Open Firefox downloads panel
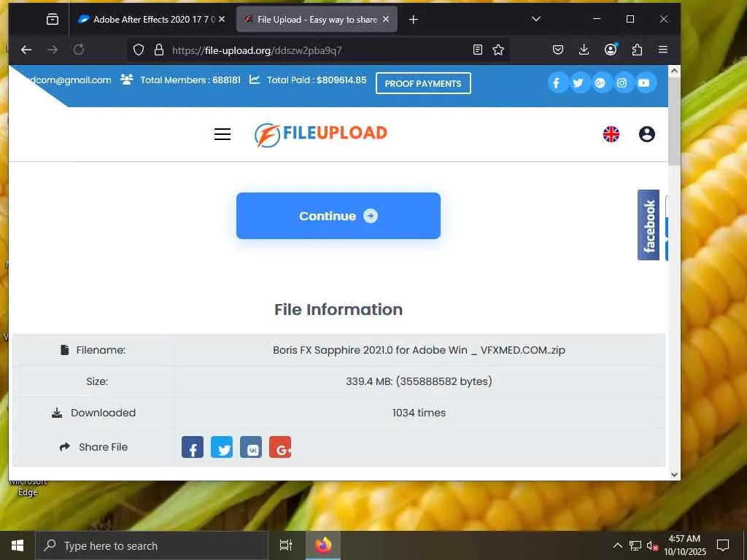Viewport: 747px width, 560px height. 584,50
